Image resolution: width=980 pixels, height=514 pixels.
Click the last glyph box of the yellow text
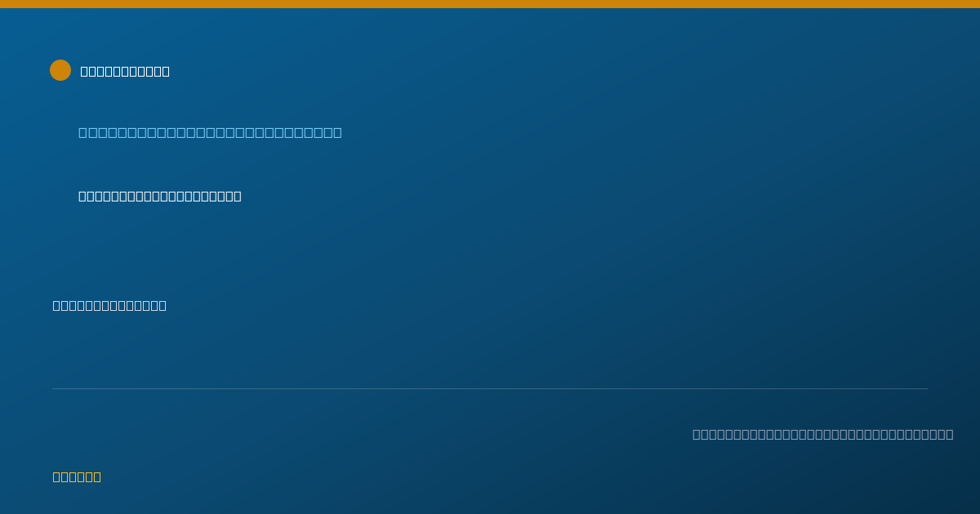point(97,476)
